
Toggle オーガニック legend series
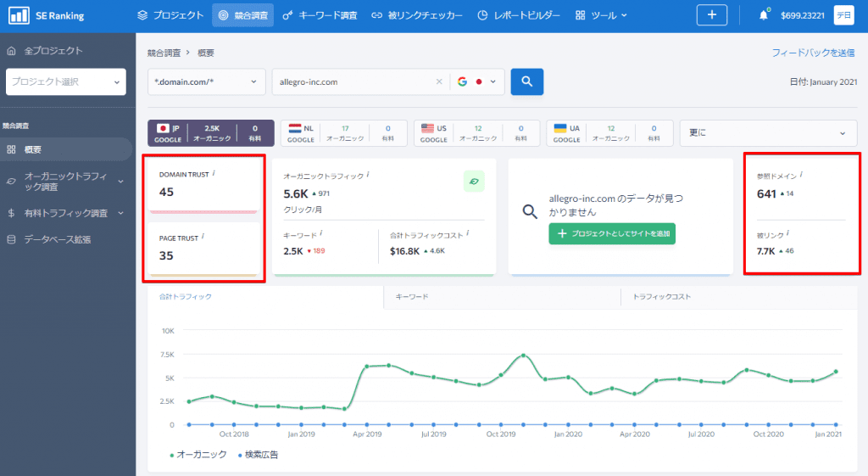(x=198, y=455)
